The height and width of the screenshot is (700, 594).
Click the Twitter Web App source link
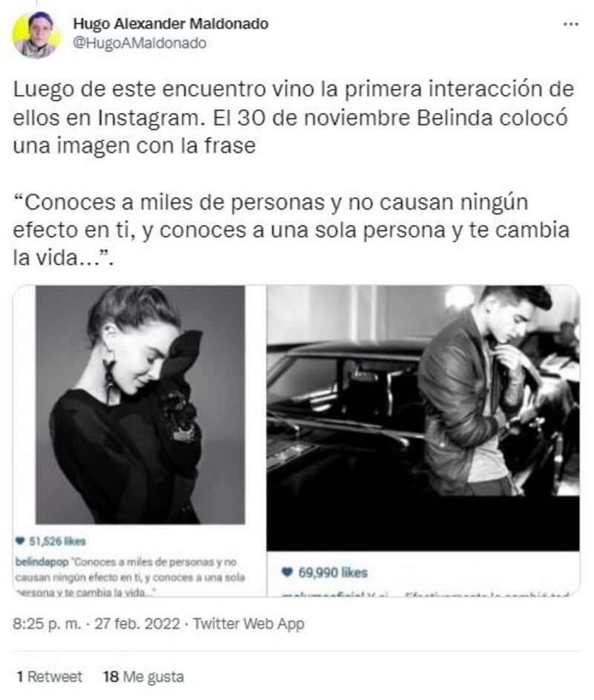click(x=248, y=623)
